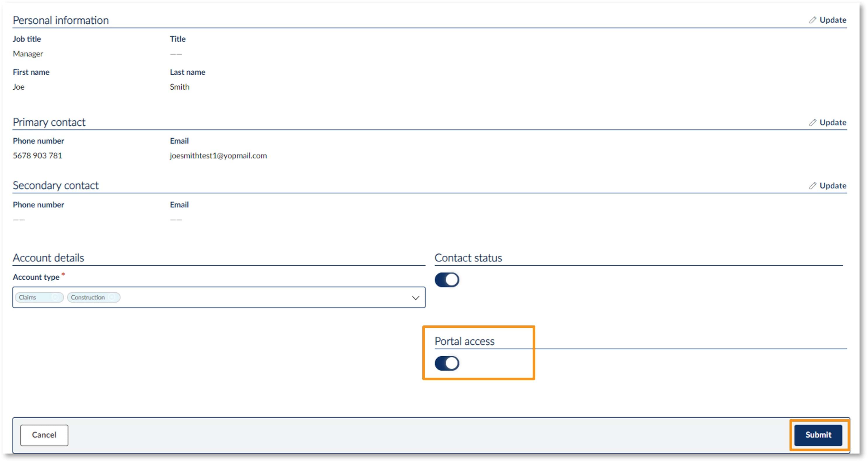
Task: Click the Personal information heading
Action: point(61,20)
